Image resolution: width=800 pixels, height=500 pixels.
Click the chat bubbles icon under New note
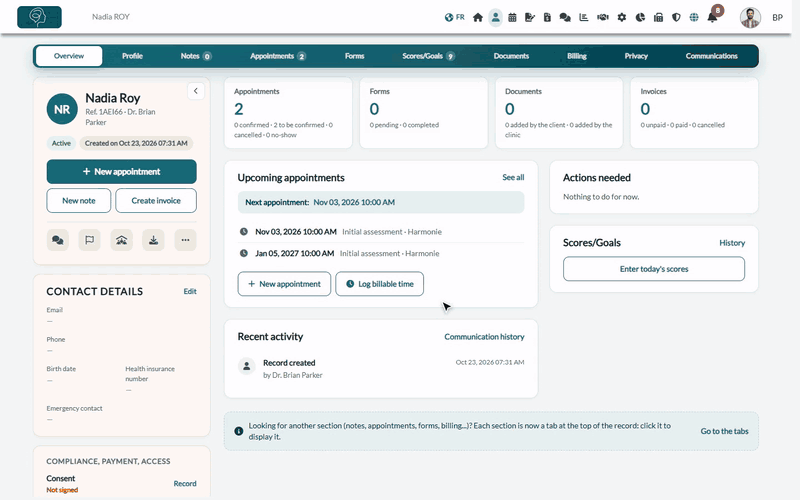(58, 240)
